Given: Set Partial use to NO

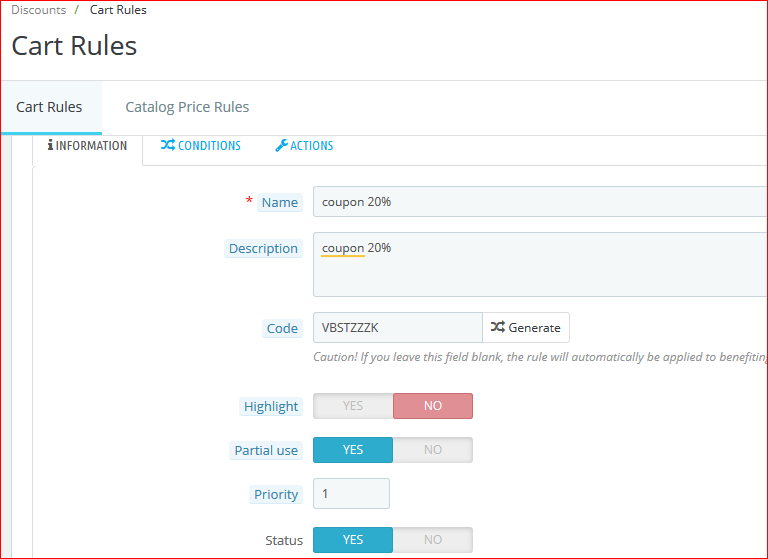Looking at the screenshot, I should (x=432, y=450).
